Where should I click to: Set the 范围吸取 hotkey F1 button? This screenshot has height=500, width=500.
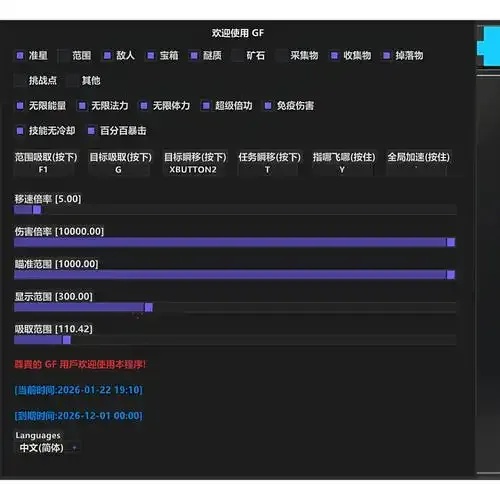coord(44,170)
